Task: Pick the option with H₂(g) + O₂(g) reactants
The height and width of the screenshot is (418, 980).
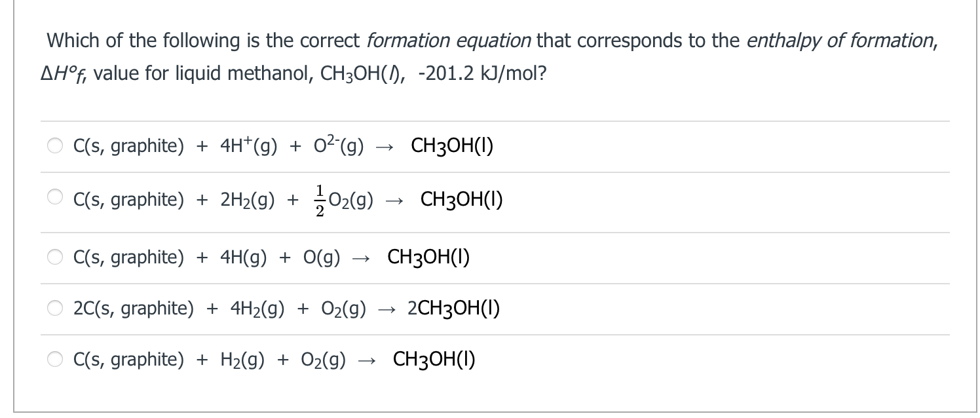Action: coord(56,359)
